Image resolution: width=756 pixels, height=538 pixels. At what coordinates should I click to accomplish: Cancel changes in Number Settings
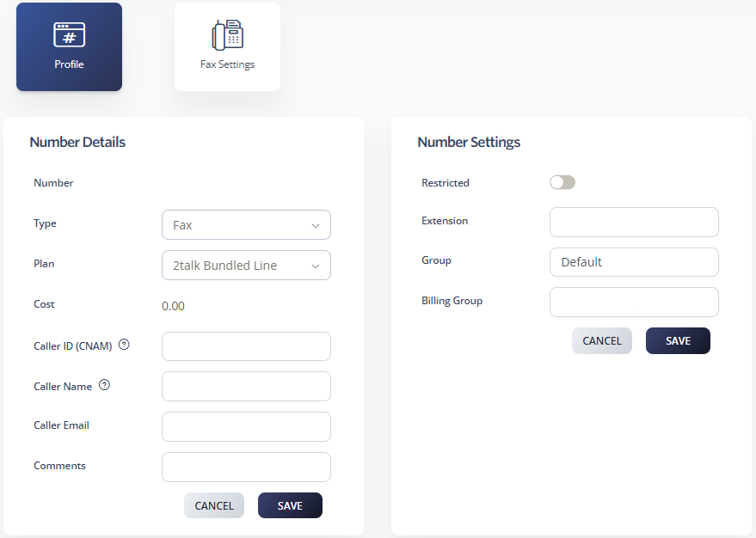click(602, 340)
